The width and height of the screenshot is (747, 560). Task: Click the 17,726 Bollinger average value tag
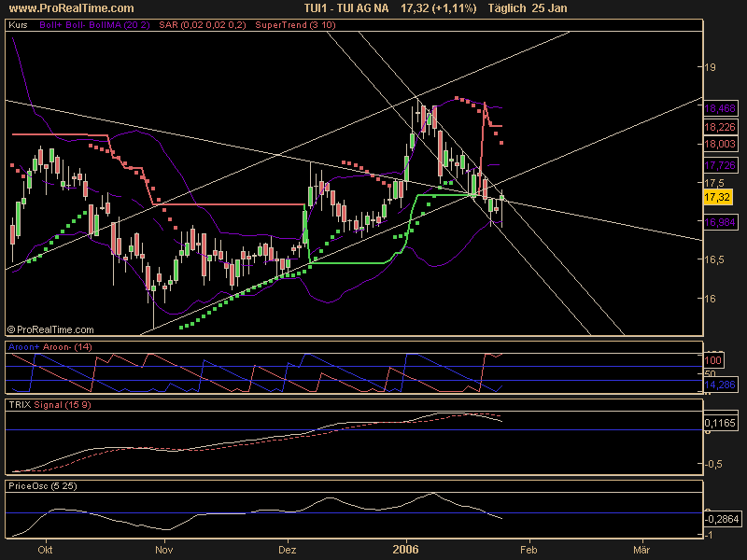(x=718, y=164)
